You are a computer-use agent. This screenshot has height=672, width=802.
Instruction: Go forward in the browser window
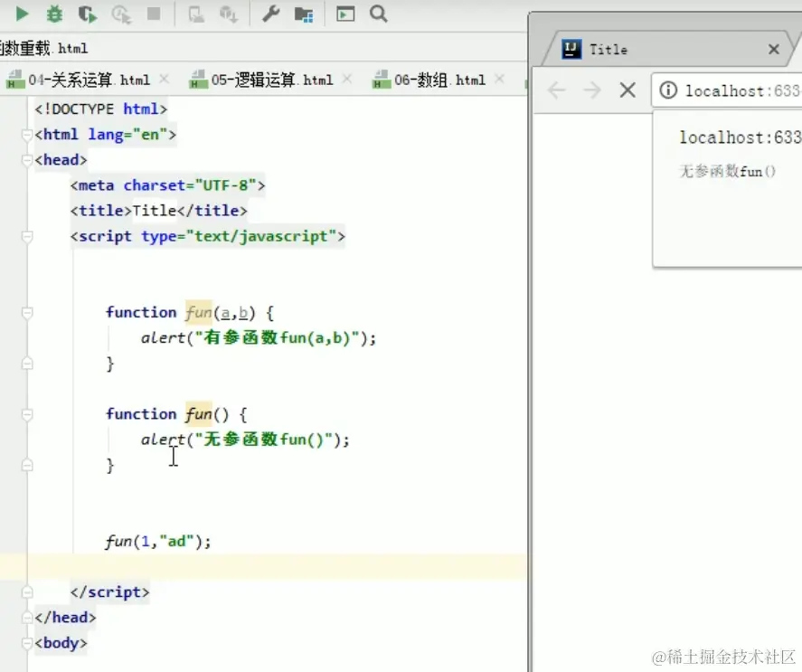point(592,90)
